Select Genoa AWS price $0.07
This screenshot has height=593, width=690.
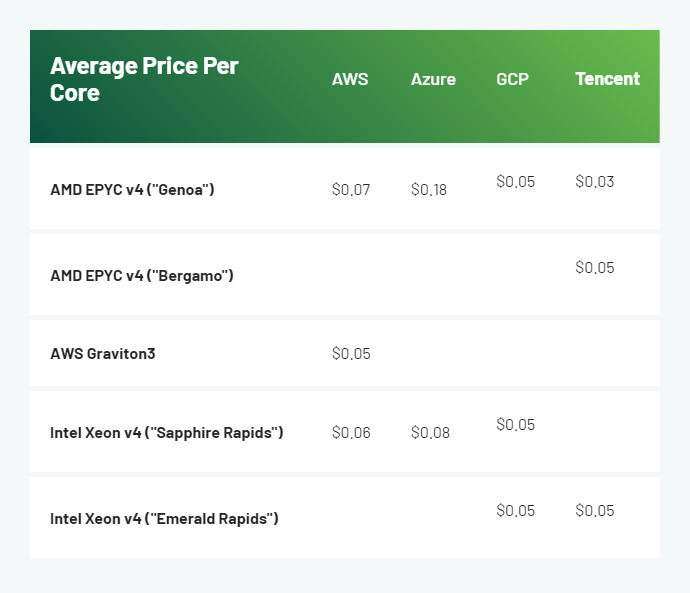click(x=351, y=190)
